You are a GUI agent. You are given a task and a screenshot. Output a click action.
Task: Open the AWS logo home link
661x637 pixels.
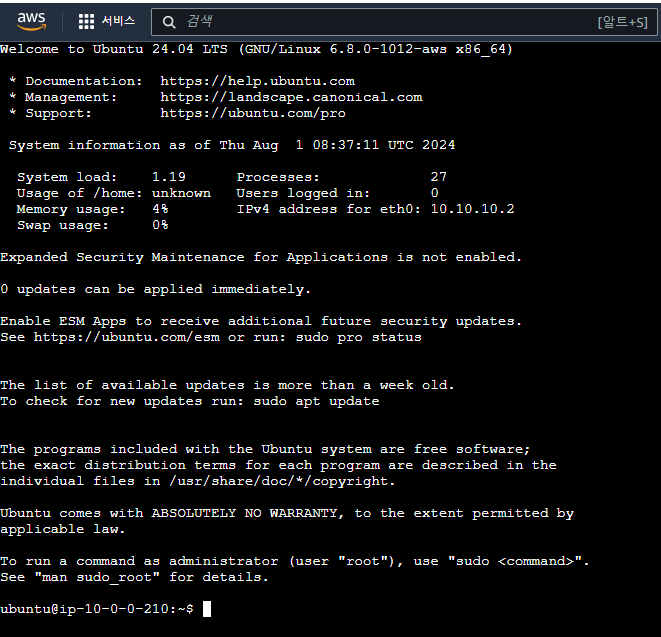click(x=32, y=22)
